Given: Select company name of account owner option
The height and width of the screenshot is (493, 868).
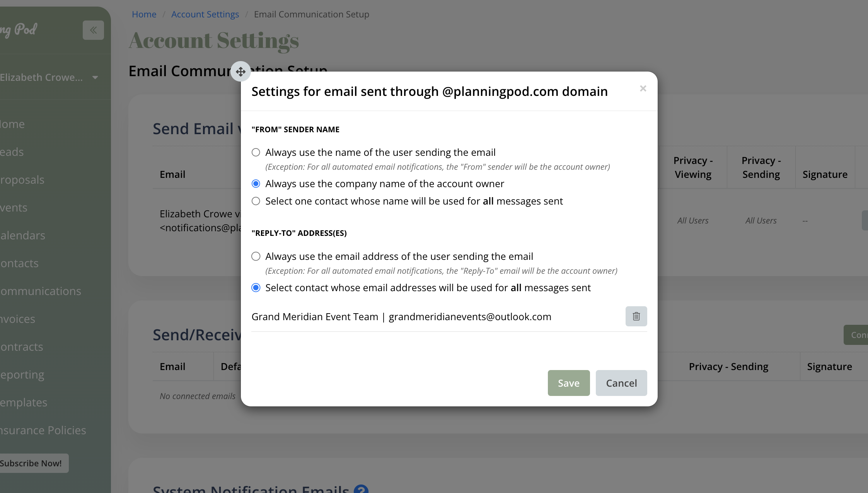Looking at the screenshot, I should 256,184.
